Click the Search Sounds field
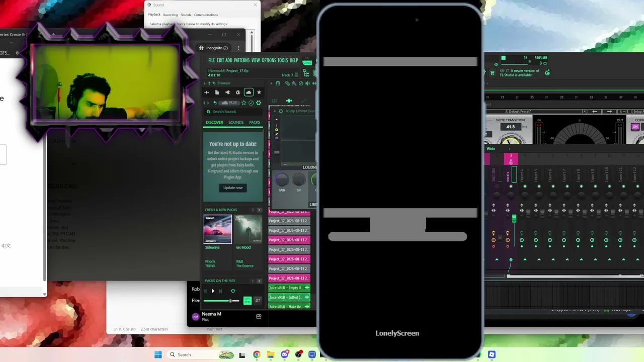Screen dimensions: 644x362 point(233,112)
